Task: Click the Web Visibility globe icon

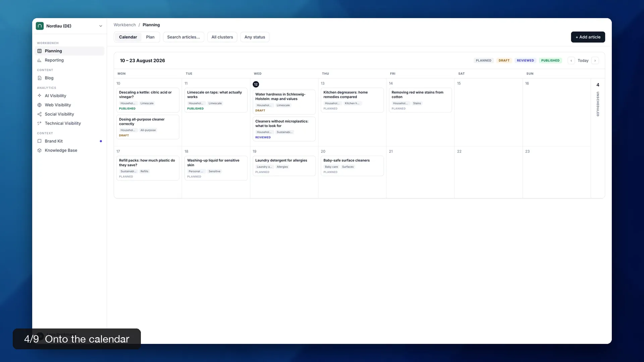Action: (40, 105)
